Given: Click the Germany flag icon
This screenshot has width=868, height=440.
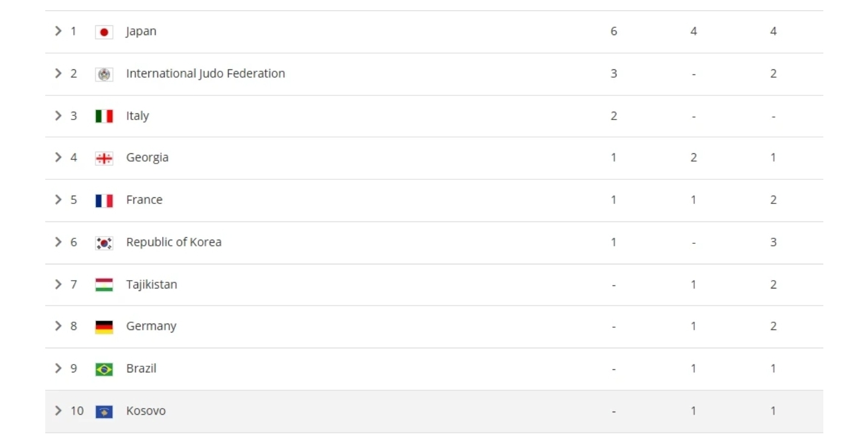Looking at the screenshot, I should [x=104, y=327].
